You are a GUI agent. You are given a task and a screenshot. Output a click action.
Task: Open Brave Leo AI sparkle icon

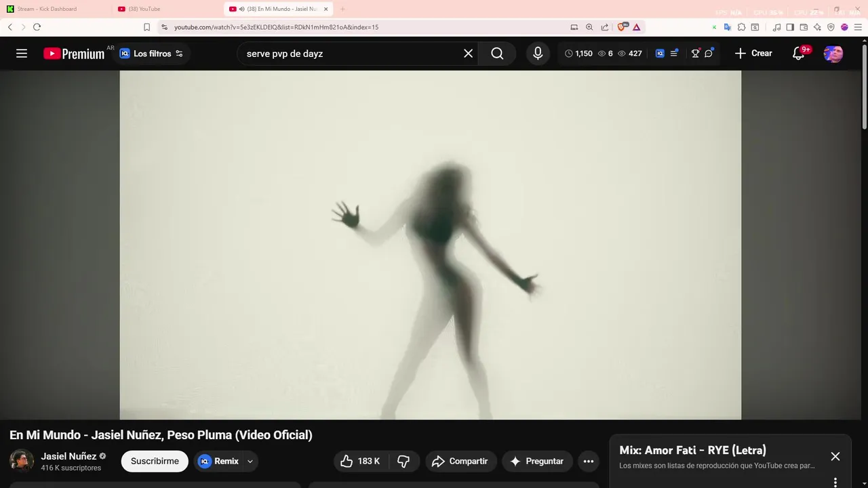(x=817, y=27)
